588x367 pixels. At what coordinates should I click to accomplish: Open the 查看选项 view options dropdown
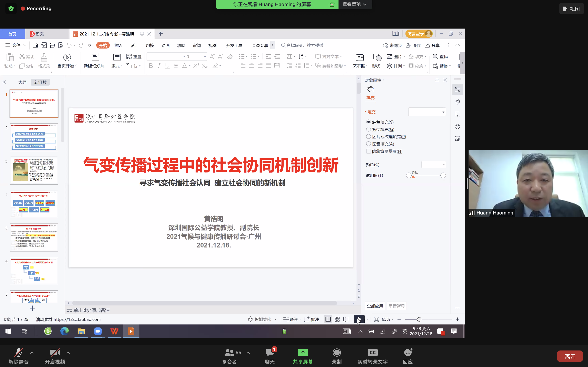point(354,4)
